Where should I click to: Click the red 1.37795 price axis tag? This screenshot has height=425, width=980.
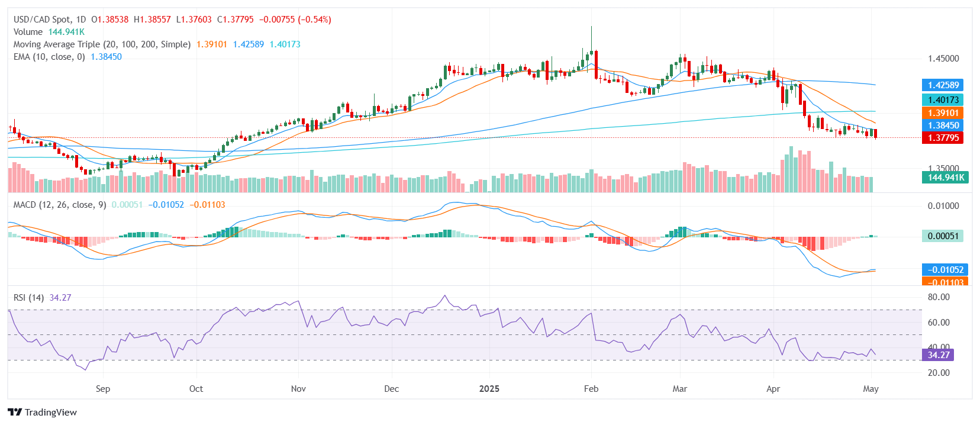(943, 138)
